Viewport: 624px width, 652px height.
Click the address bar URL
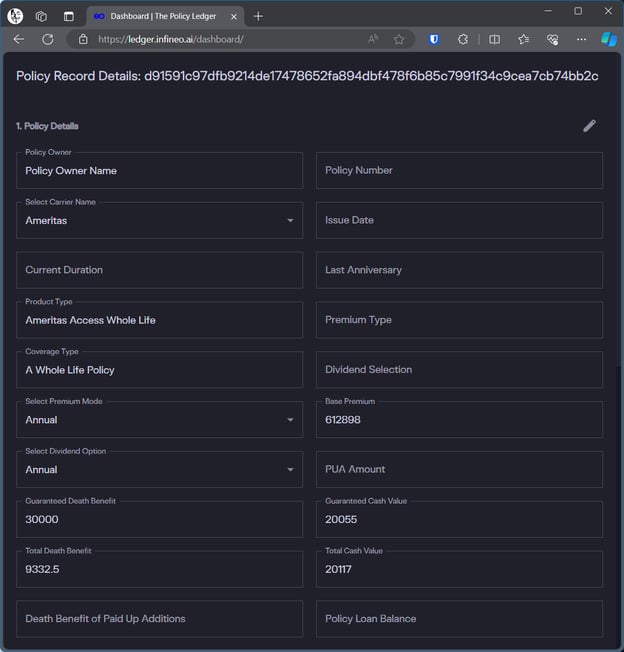[x=170, y=40]
